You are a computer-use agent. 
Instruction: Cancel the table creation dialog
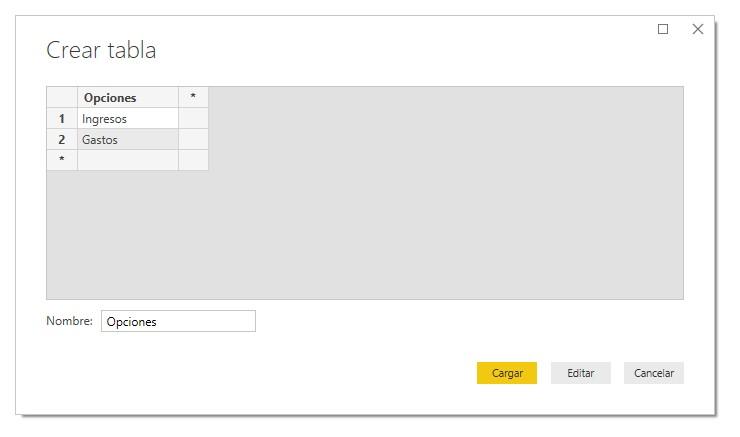coord(654,373)
